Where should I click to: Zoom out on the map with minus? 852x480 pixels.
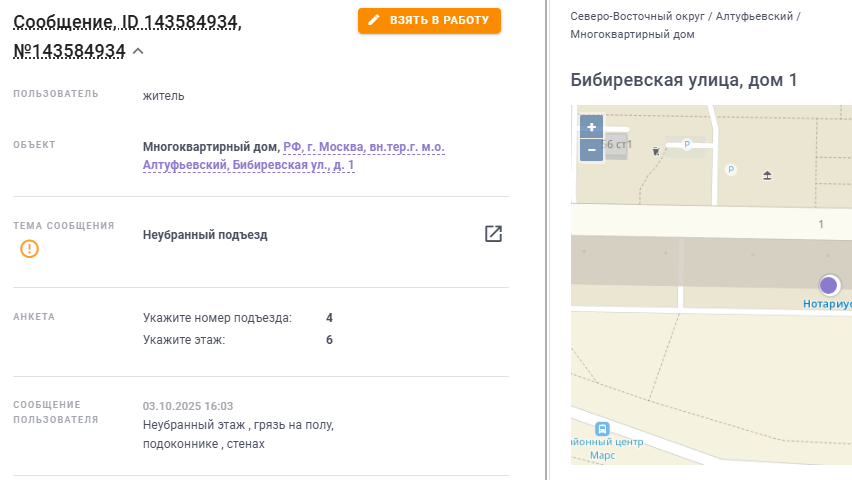point(591,150)
